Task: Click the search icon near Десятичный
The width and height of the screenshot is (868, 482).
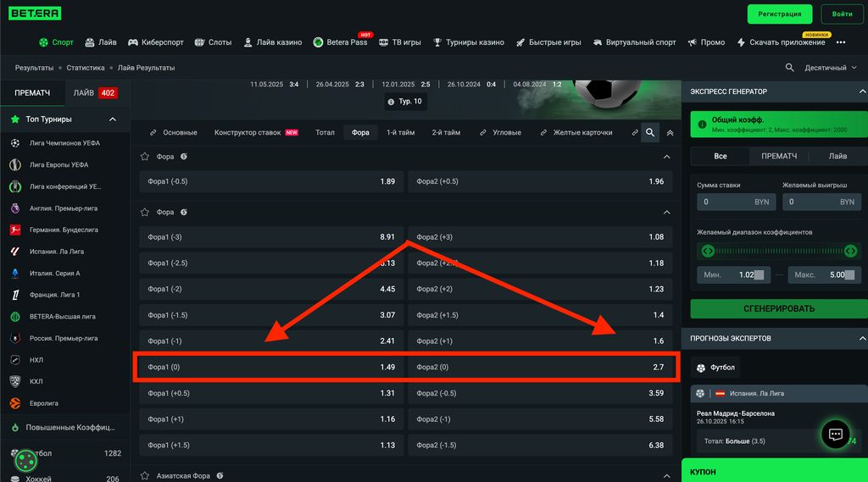Action: coord(790,68)
